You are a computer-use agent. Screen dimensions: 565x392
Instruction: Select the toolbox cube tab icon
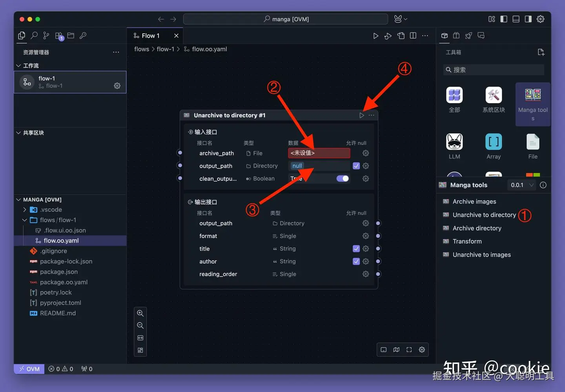point(444,36)
